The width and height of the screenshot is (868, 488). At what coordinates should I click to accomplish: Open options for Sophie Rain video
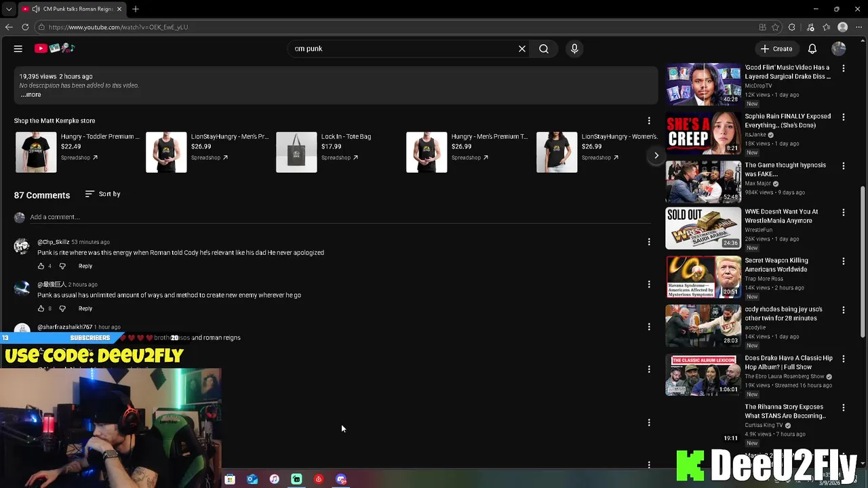coord(844,117)
